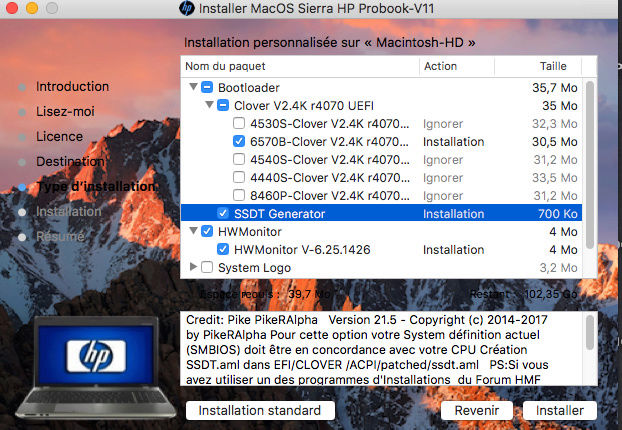Click the red close window button
622x430 pixels.
(12, 8)
